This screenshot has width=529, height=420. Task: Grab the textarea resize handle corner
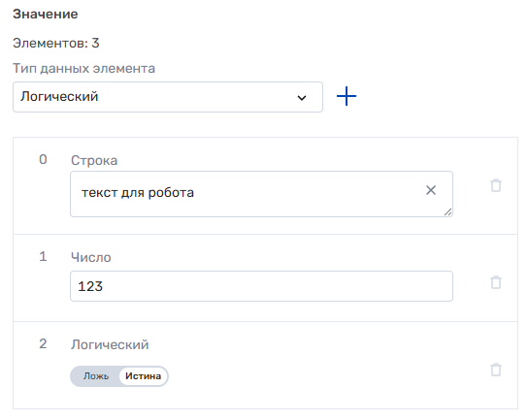coord(448,212)
